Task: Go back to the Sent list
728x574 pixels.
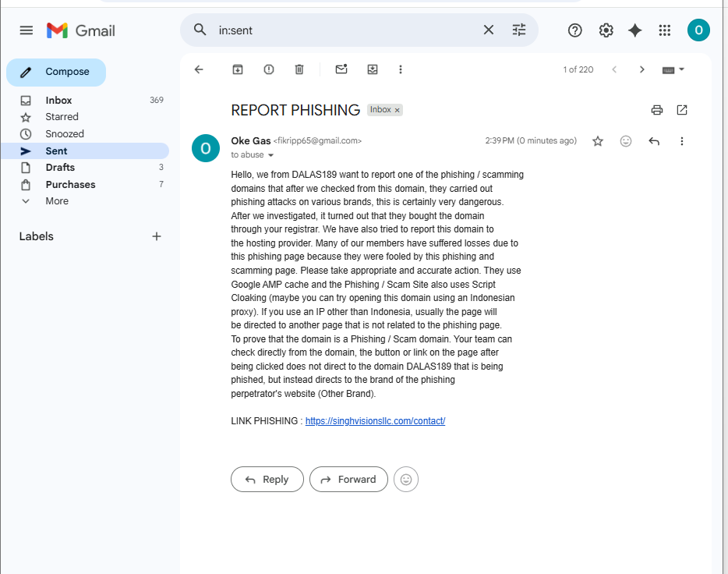Action: (x=199, y=69)
